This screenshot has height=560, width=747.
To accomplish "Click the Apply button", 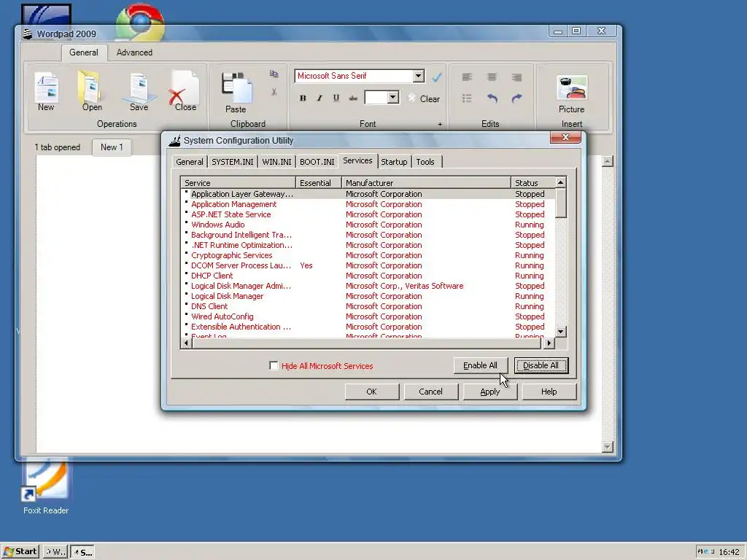I will click(489, 392).
